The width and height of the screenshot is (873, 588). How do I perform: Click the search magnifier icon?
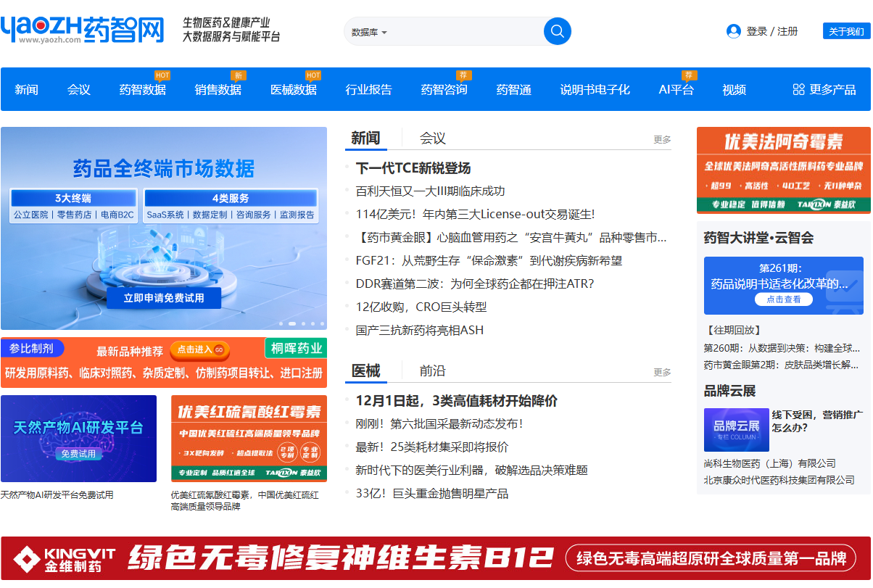point(557,31)
